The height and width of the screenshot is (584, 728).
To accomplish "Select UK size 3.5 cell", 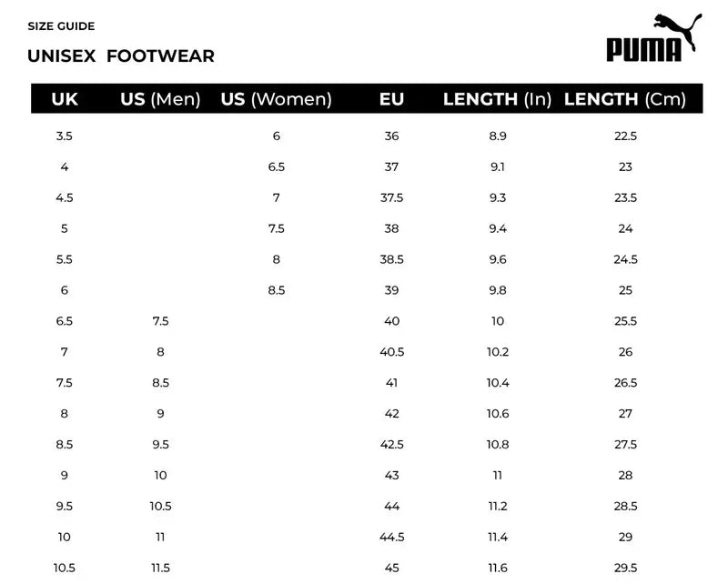I will [64, 136].
